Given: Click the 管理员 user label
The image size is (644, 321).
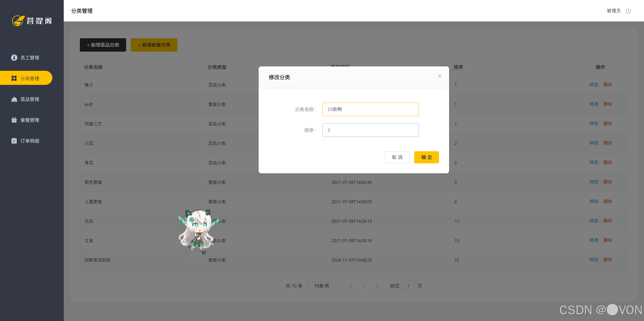Looking at the screenshot, I should [613, 11].
